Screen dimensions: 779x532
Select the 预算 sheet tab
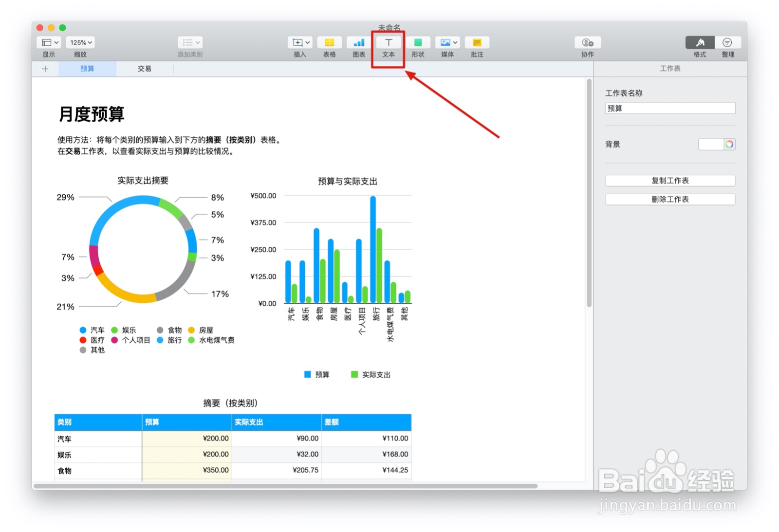87,69
